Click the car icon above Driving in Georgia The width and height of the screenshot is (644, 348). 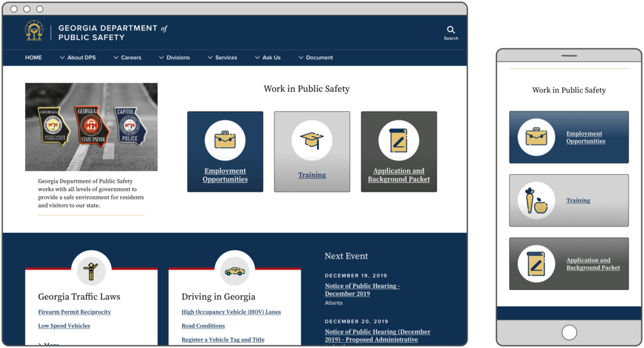click(234, 271)
